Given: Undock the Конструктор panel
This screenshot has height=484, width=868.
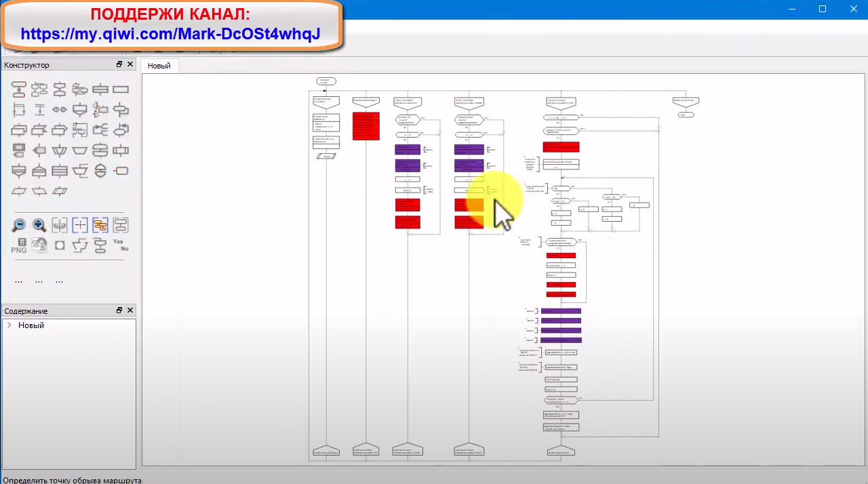Looking at the screenshot, I should [119, 64].
